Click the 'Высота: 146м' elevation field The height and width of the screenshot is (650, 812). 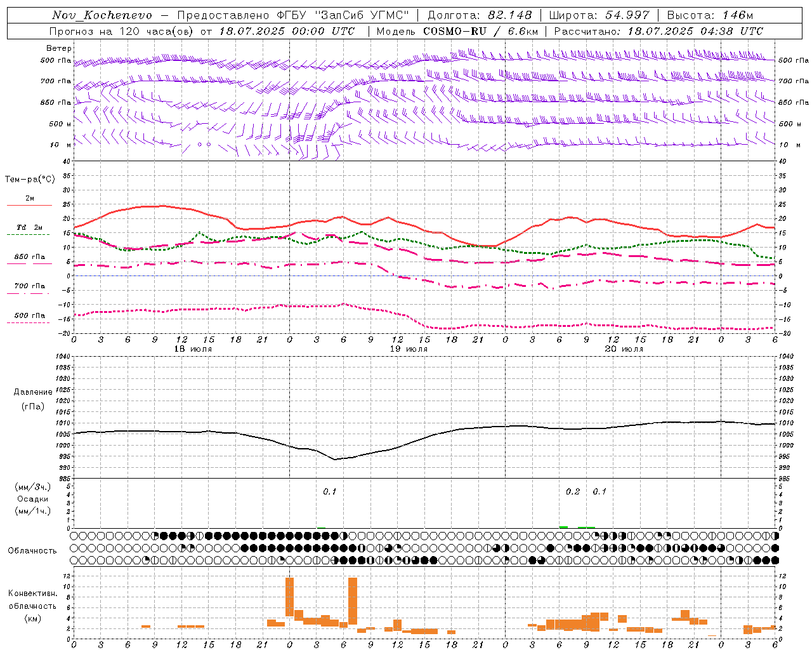(x=710, y=15)
